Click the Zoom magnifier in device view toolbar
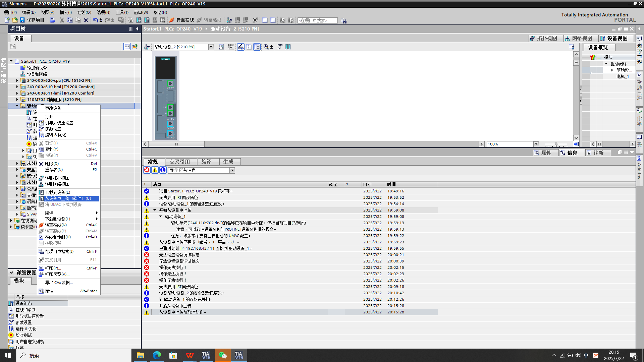The width and height of the screenshot is (644, 362). pos(266,47)
